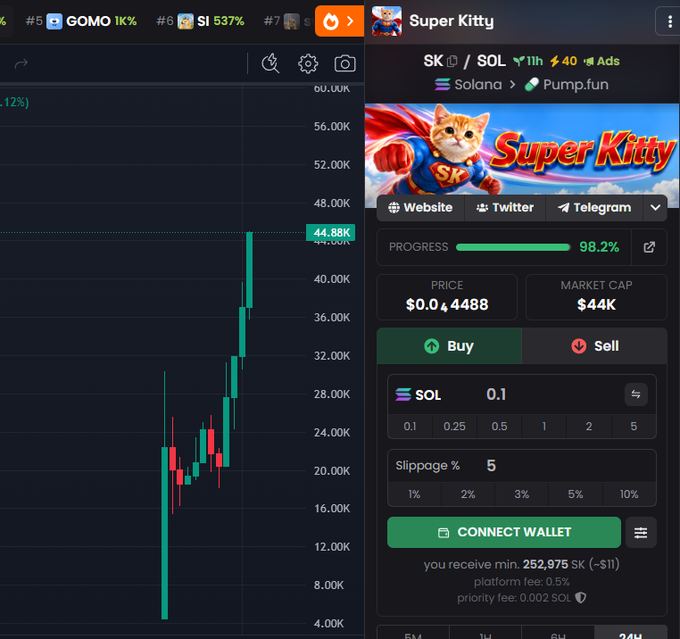Click the Super Kitty avatar thumbnail
Screen dimensions: 680x639
387,21
